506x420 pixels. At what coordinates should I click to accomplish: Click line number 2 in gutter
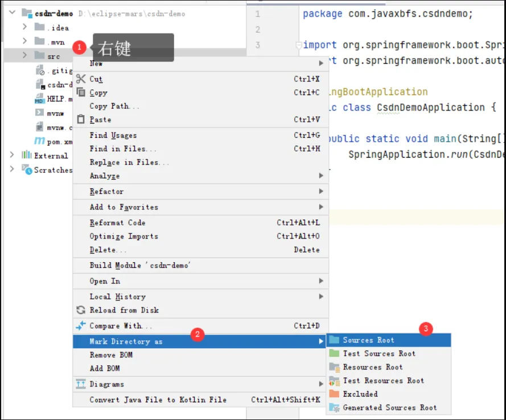coord(257,30)
